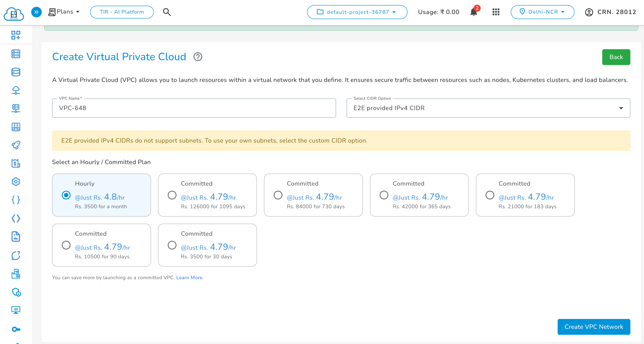Image resolution: width=644 pixels, height=344 pixels.
Task: Select the cloud network sidebar icon
Action: tap(16, 91)
